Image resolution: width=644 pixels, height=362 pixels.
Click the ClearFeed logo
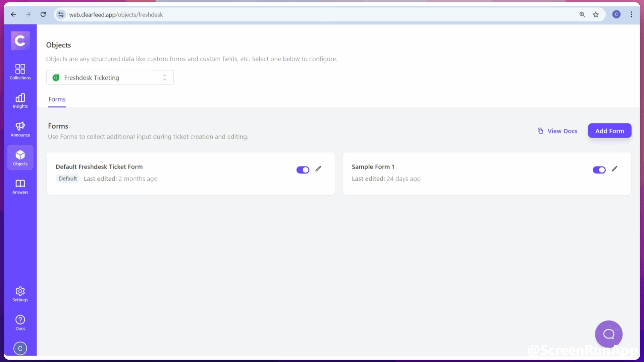tap(20, 41)
